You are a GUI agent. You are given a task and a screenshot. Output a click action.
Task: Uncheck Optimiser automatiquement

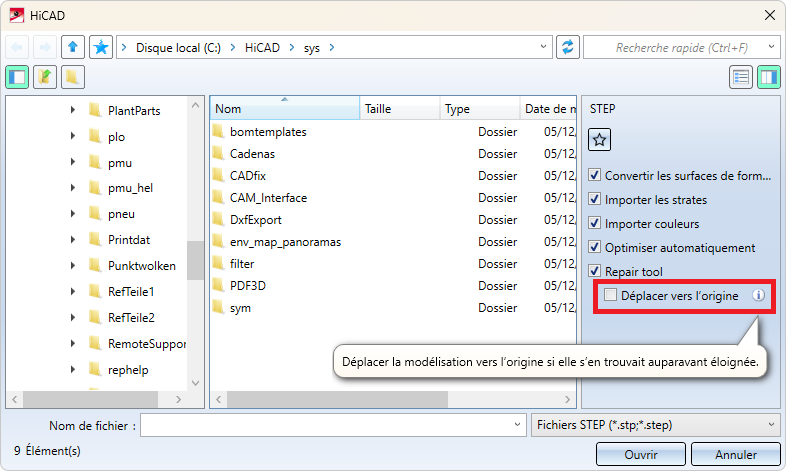click(x=595, y=248)
